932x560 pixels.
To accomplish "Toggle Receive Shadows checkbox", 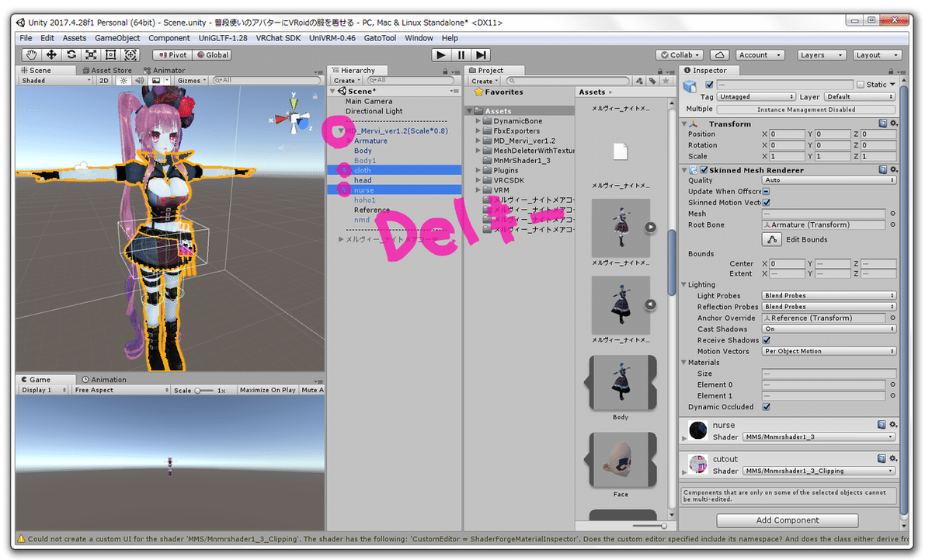I will coord(767,340).
